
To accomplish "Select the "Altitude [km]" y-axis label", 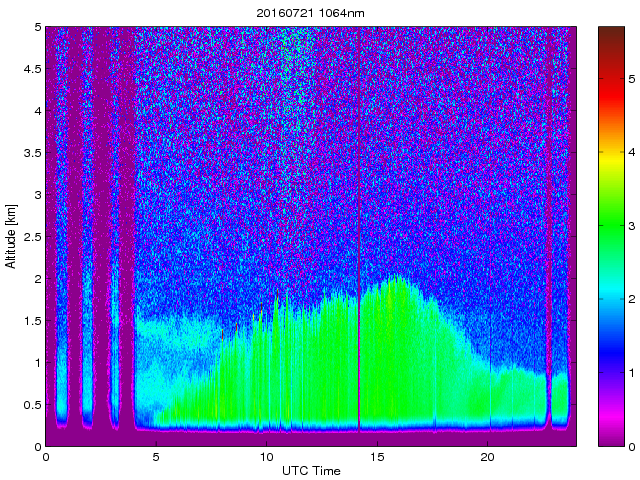I will pyautogui.click(x=11, y=237).
